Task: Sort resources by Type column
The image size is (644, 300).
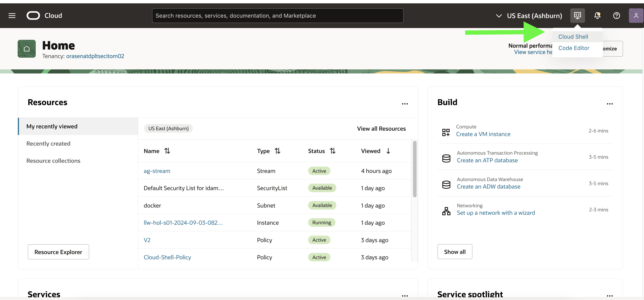Action: (277, 151)
